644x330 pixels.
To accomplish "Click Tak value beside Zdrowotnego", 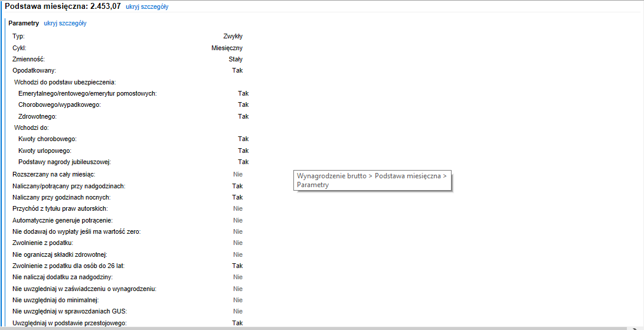I will click(x=243, y=116).
